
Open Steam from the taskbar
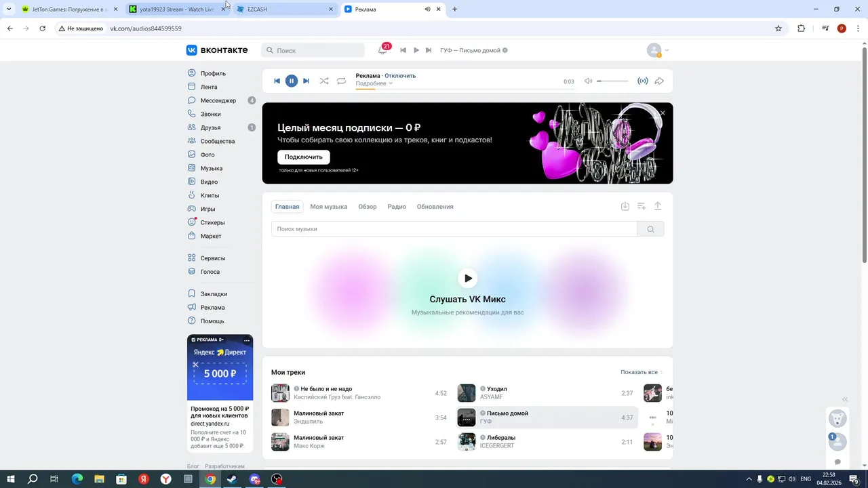coord(232,479)
